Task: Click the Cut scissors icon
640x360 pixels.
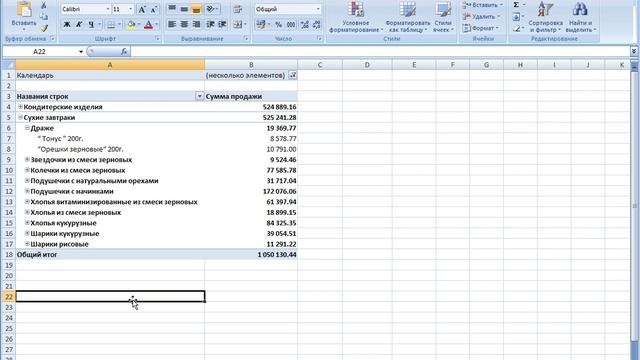Action: pyautogui.click(x=44, y=6)
